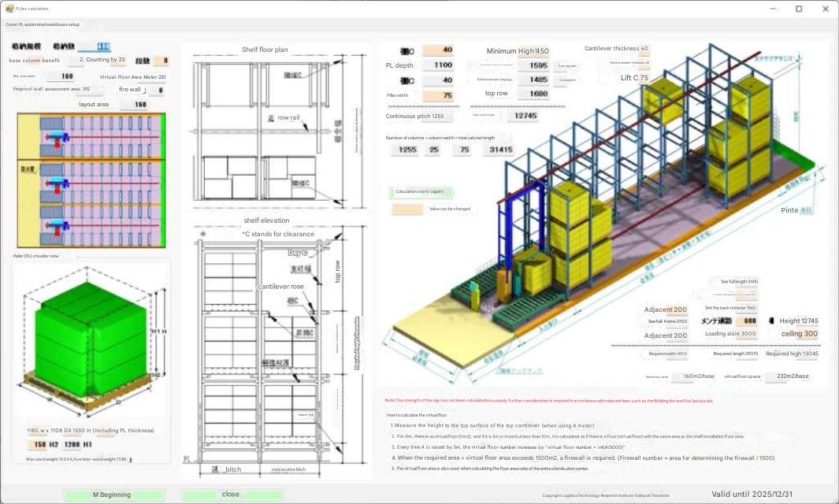
Task: Click the green pallet shoulder view image
Action: (91, 340)
